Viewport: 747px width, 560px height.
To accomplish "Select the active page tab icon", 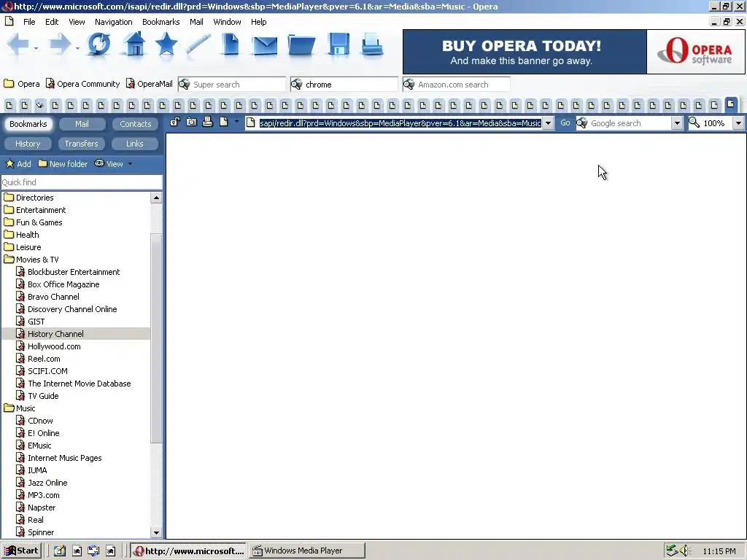I will click(x=731, y=104).
